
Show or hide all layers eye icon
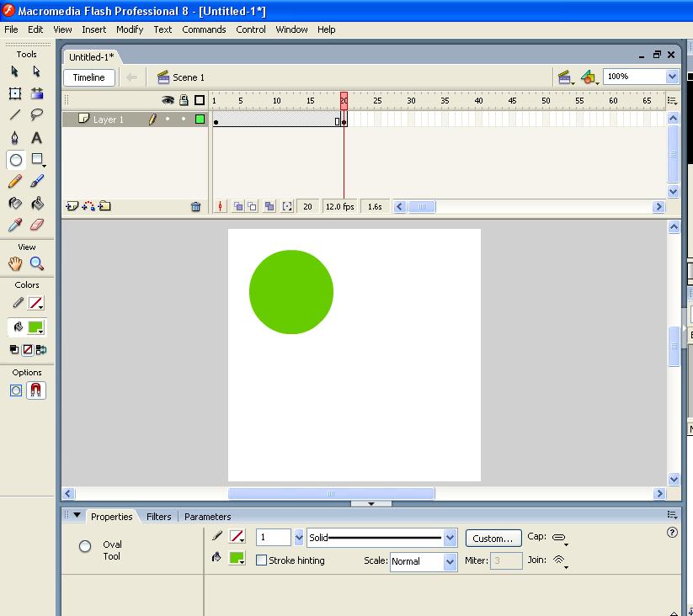click(x=168, y=100)
